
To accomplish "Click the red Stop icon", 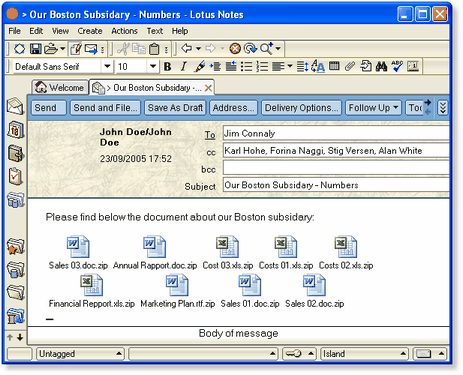I will [x=235, y=49].
